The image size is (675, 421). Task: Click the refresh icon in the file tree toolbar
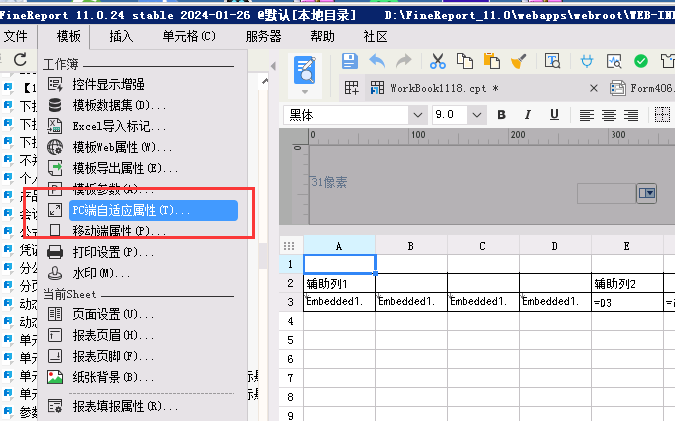(20, 59)
